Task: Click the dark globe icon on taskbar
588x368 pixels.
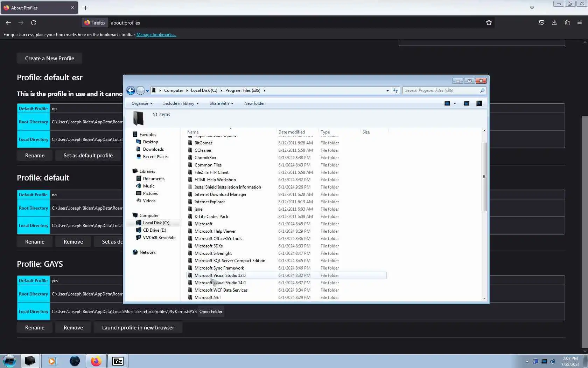Action: pyautogui.click(x=75, y=361)
